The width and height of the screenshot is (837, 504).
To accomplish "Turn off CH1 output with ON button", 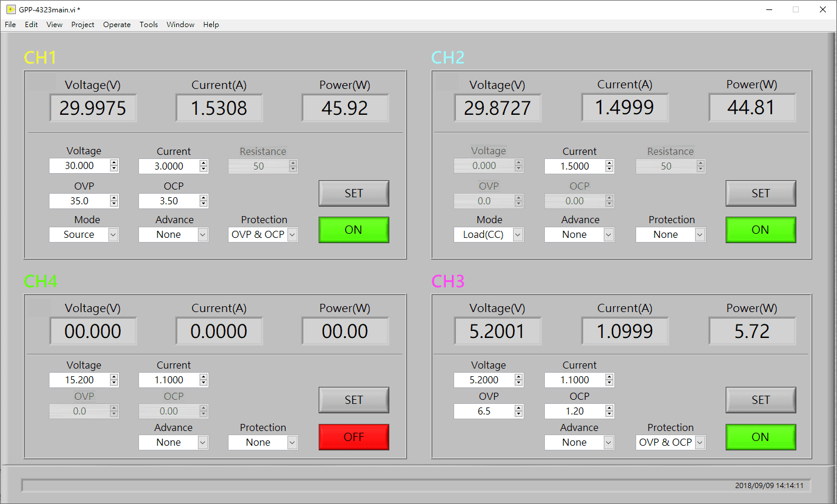I will [x=353, y=230].
